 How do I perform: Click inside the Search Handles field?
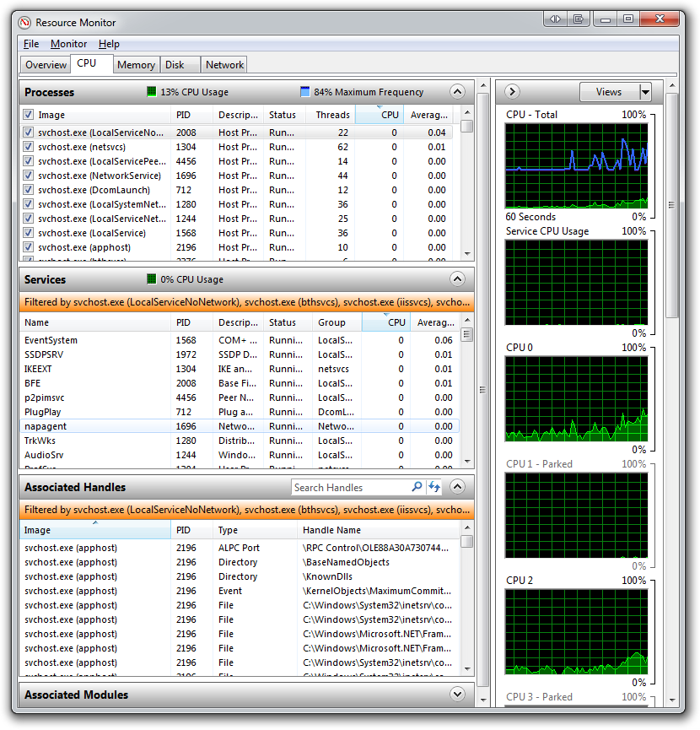tap(350, 487)
